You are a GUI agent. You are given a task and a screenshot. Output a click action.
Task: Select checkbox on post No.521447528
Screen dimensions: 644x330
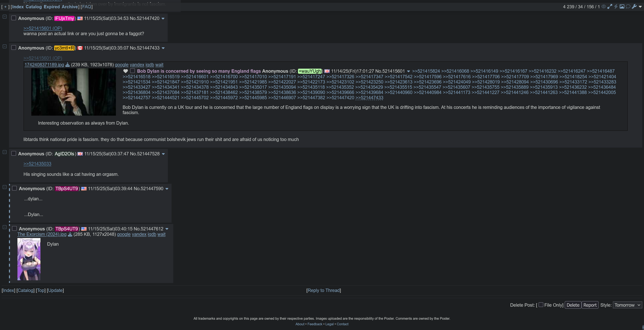coord(14,153)
